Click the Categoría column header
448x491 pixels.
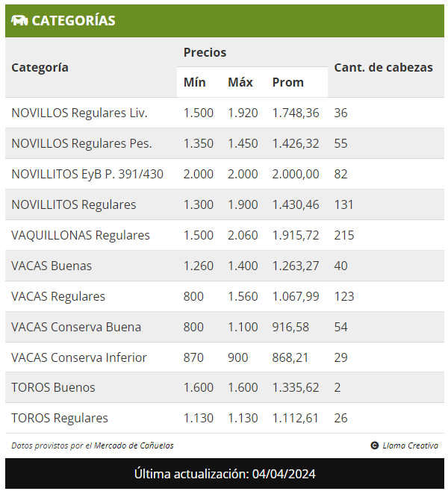pyautogui.click(x=40, y=68)
